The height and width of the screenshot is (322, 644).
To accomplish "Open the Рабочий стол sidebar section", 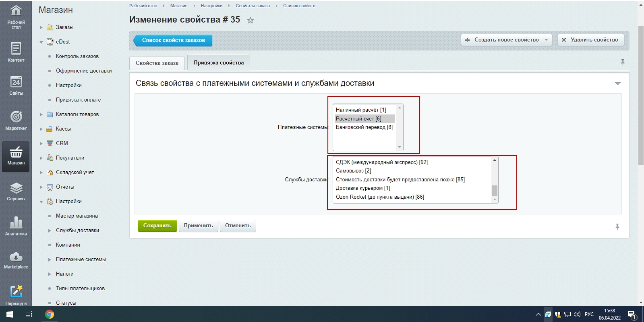I will (16, 17).
